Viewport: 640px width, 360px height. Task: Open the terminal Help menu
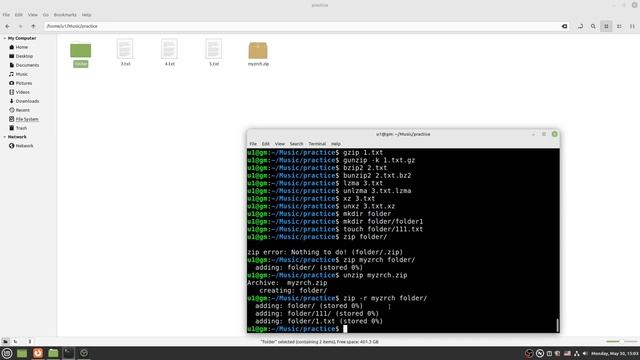click(336, 144)
